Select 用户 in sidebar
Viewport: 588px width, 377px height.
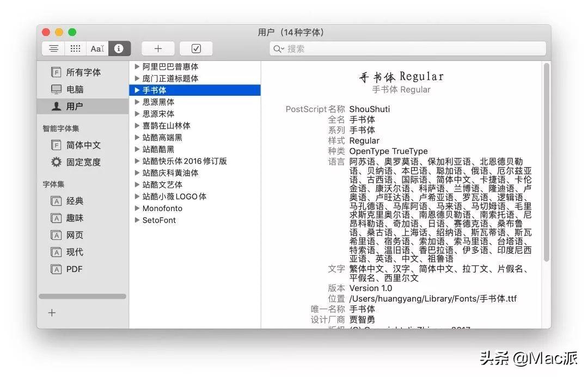click(83, 107)
